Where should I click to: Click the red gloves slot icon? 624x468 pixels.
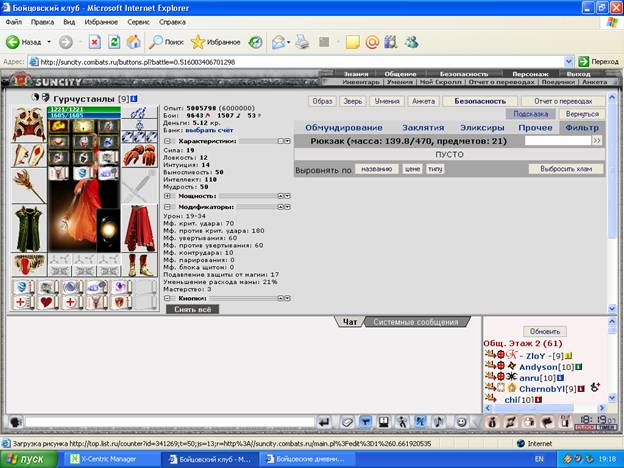tap(139, 154)
